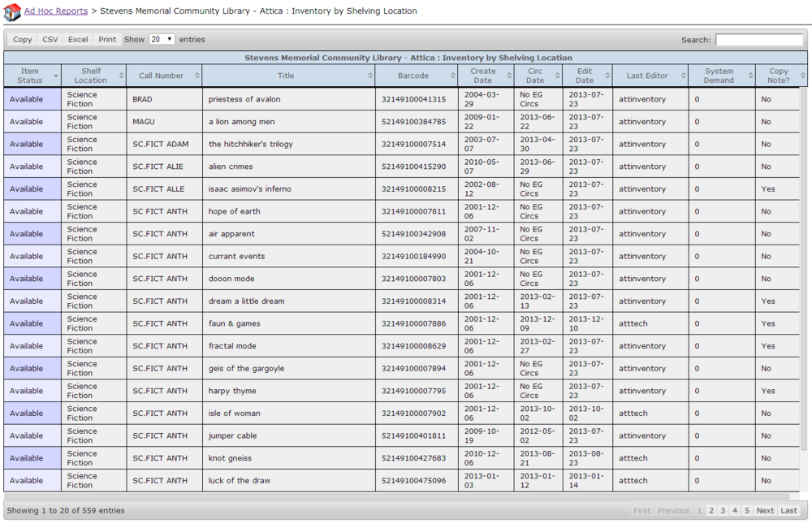Click barcode 52149100475096
The image size is (812, 524).
[x=414, y=480]
